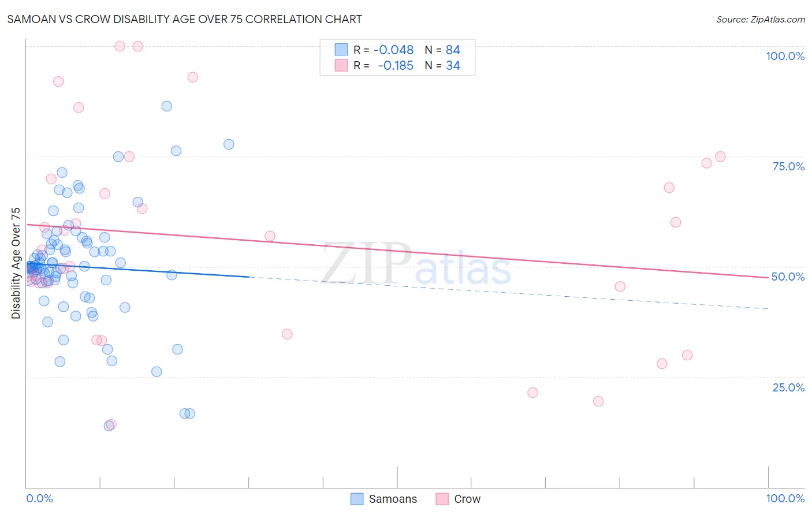Click the solid blue Samoans trend line
The width and height of the screenshot is (812, 515).
click(137, 271)
